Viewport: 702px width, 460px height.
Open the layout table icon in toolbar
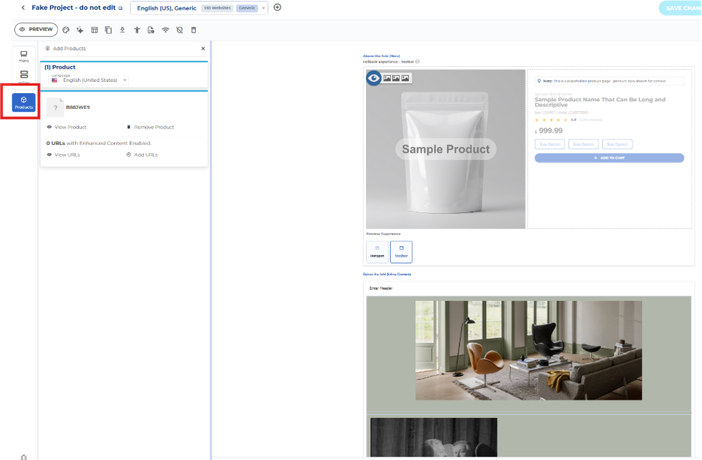(94, 30)
